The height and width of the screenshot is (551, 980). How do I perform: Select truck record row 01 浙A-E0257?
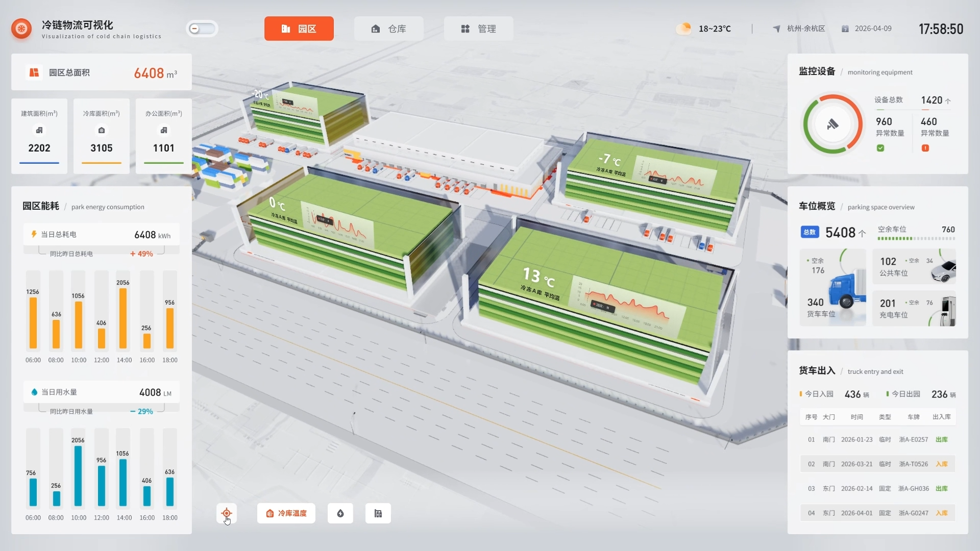click(x=878, y=439)
